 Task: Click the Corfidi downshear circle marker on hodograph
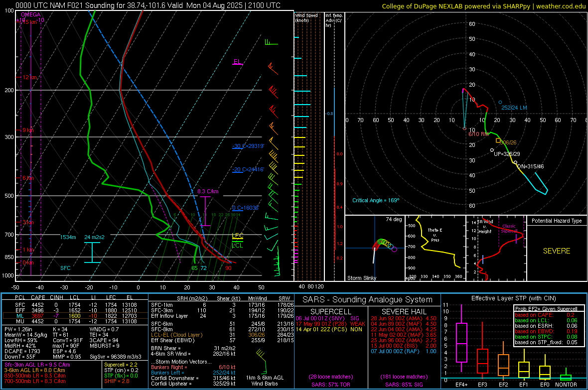[x=515, y=163]
